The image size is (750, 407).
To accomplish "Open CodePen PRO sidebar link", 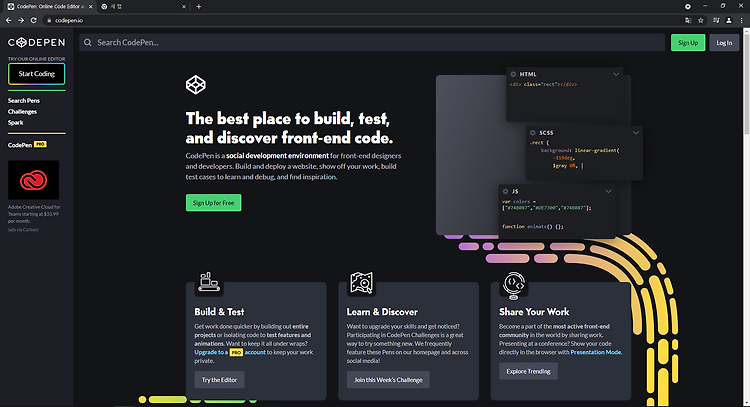I will [27, 144].
